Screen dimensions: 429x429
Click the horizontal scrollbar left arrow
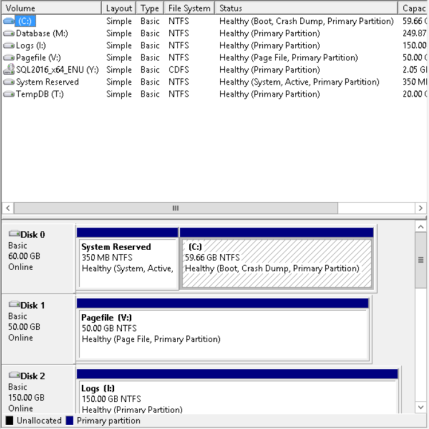pyautogui.click(x=8, y=208)
